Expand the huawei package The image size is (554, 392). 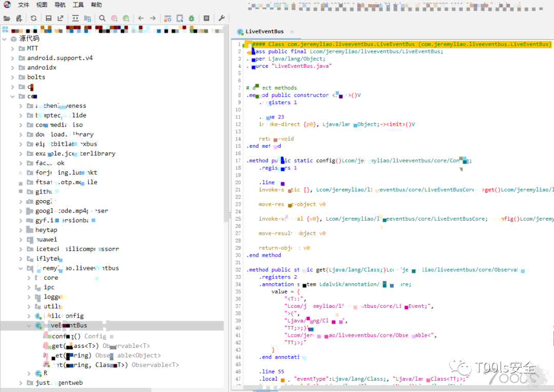tap(21, 239)
